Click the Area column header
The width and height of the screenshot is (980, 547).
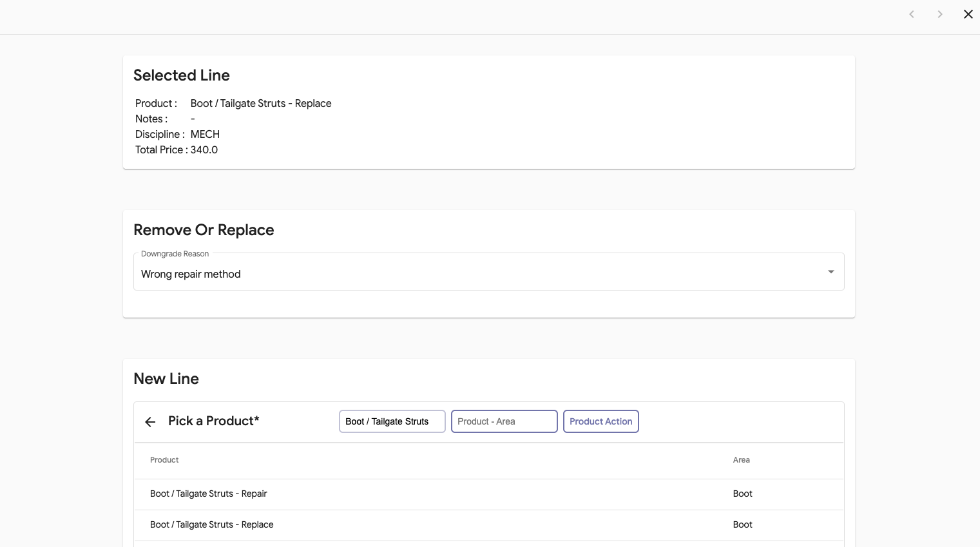(x=741, y=460)
